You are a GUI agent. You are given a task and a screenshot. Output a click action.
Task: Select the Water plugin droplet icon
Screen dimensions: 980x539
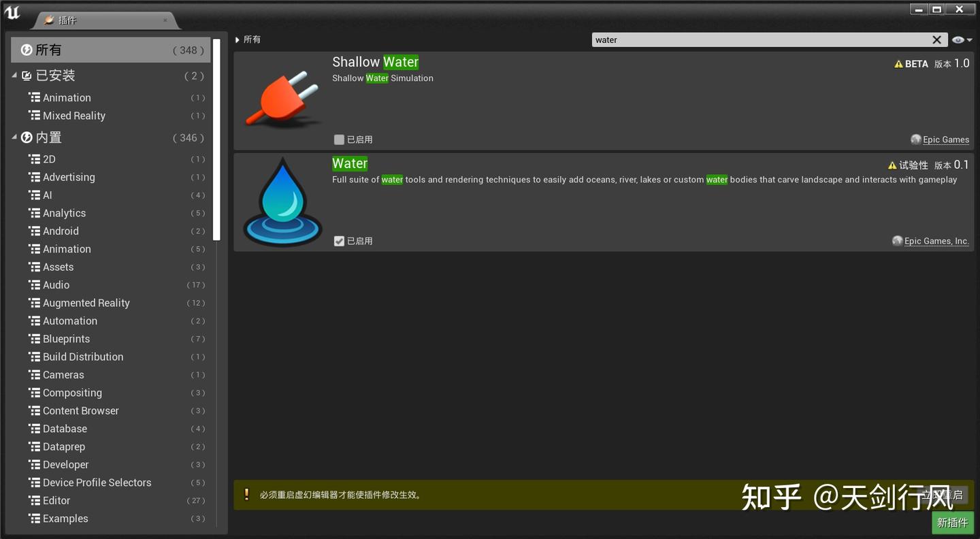tap(282, 201)
